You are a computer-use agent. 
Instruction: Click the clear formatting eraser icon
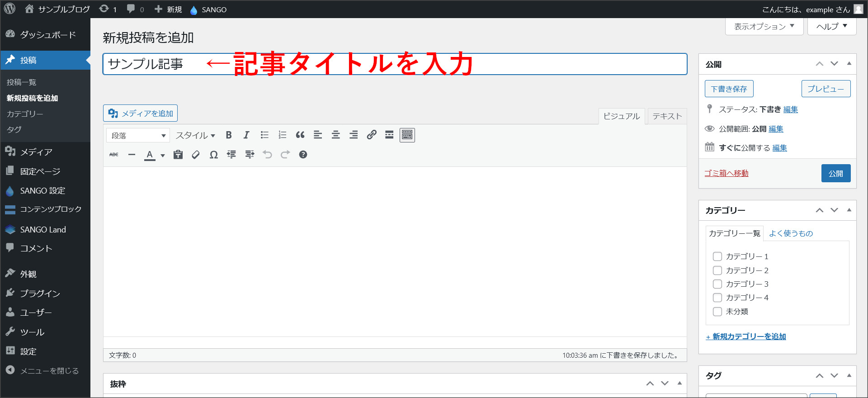196,155
